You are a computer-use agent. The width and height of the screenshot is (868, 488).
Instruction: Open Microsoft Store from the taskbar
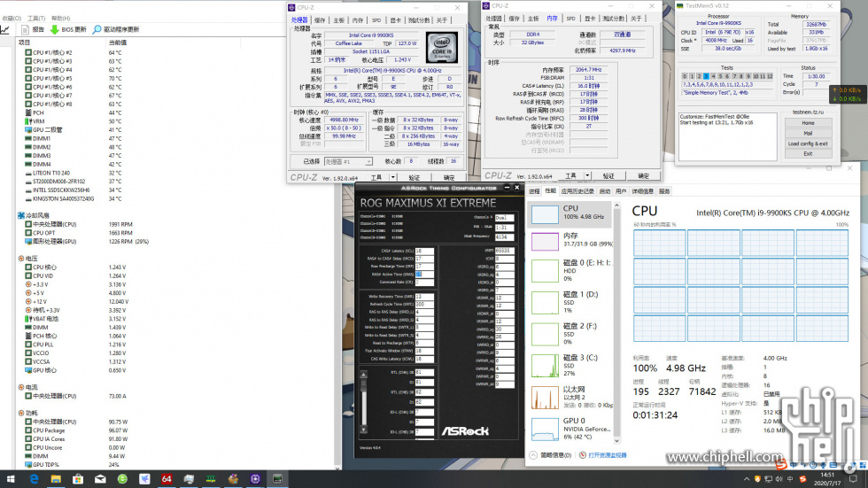click(x=78, y=479)
